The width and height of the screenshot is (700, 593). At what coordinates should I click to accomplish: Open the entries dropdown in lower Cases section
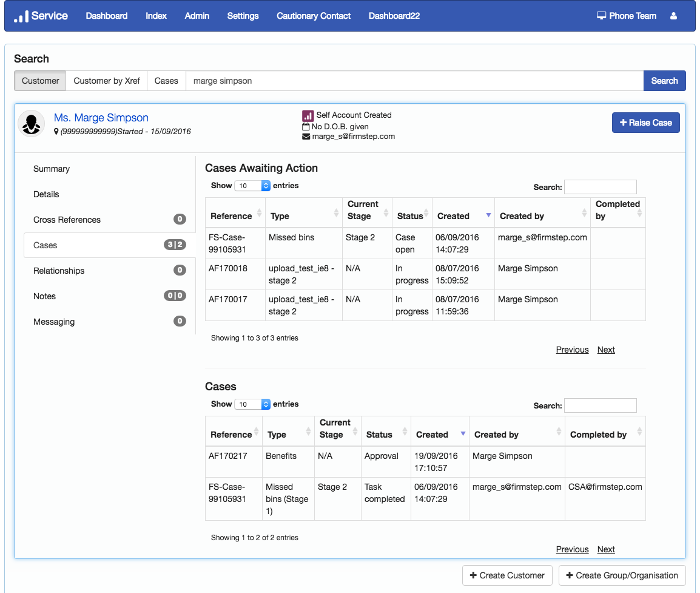click(x=252, y=404)
